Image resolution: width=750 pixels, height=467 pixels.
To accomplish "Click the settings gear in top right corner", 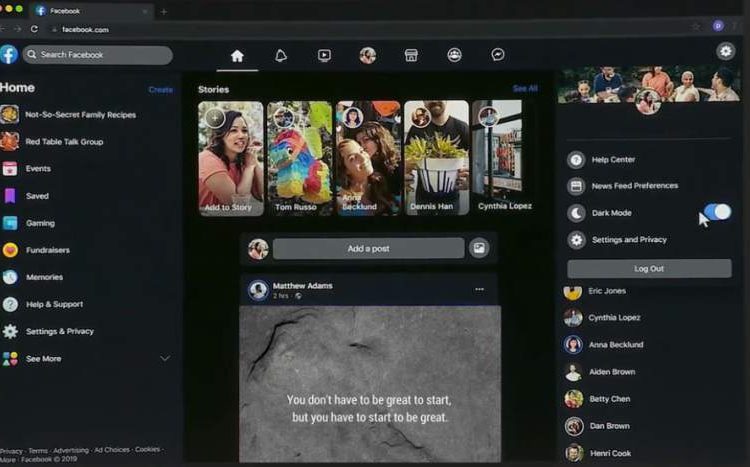I will point(726,51).
